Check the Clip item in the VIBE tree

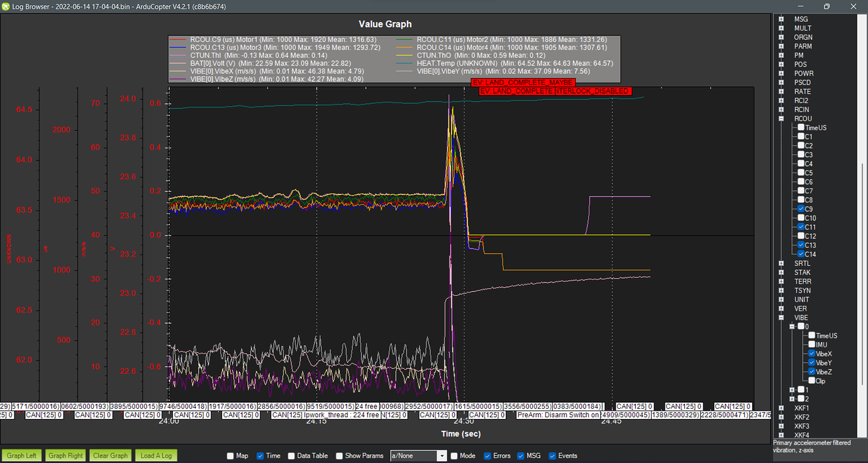pos(810,381)
